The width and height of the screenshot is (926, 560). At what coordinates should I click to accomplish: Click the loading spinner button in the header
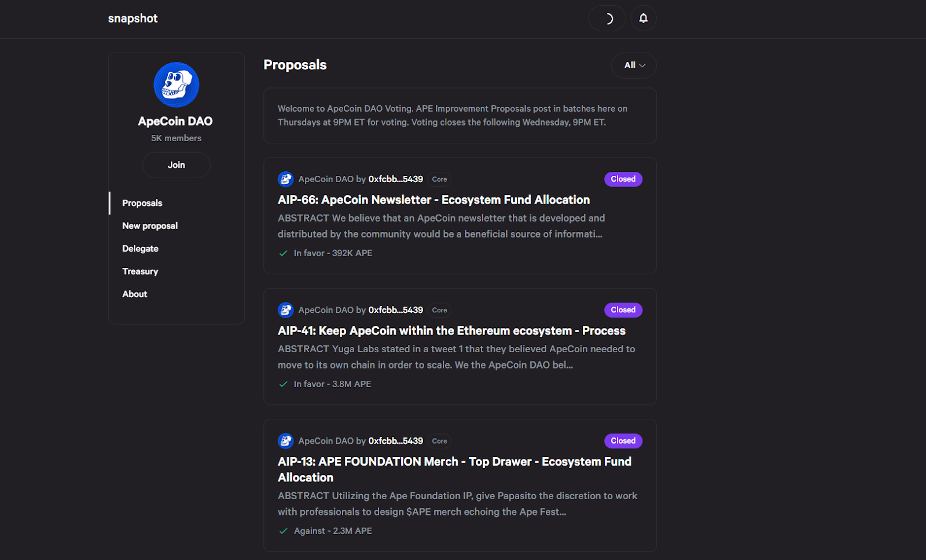click(x=607, y=19)
